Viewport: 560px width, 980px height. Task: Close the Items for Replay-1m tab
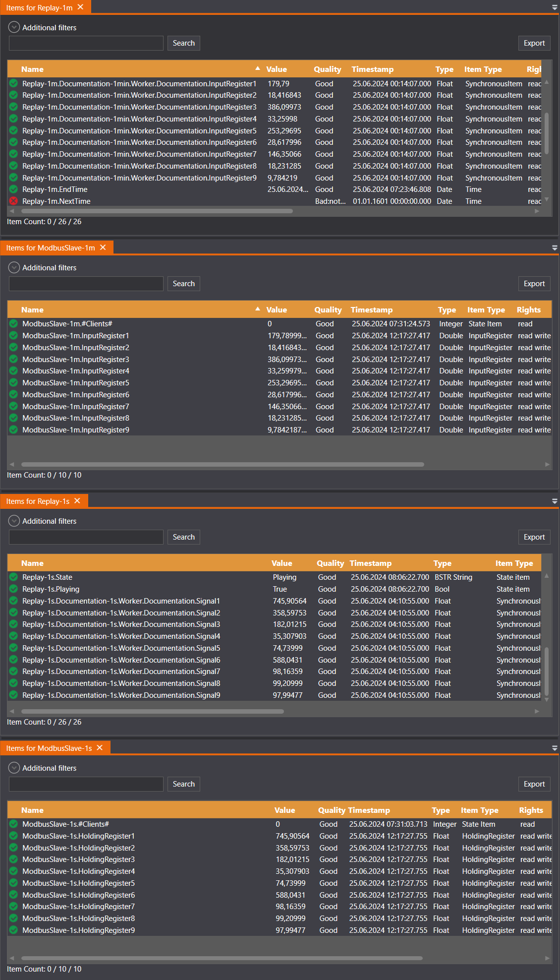[x=80, y=7]
